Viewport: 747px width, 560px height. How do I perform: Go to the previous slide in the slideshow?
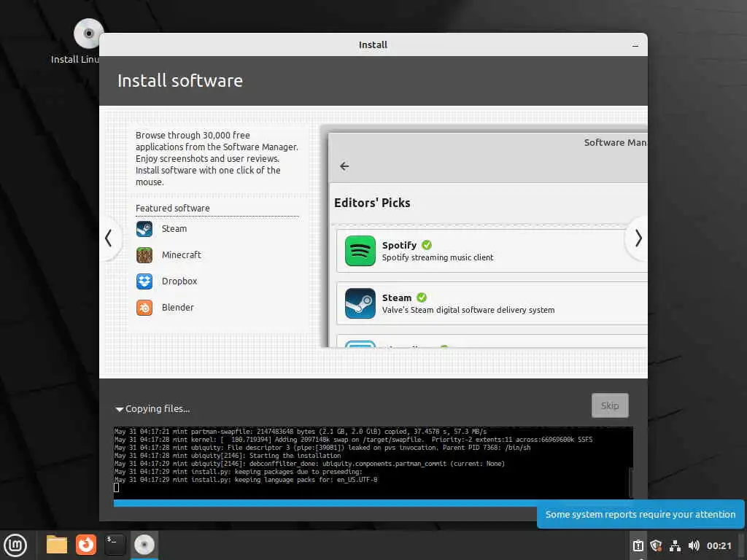[109, 238]
